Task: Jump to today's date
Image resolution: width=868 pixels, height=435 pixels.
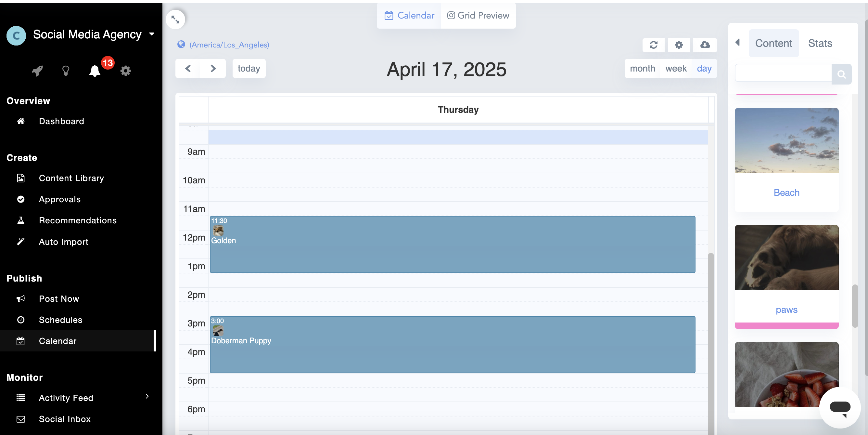Action: point(249,68)
